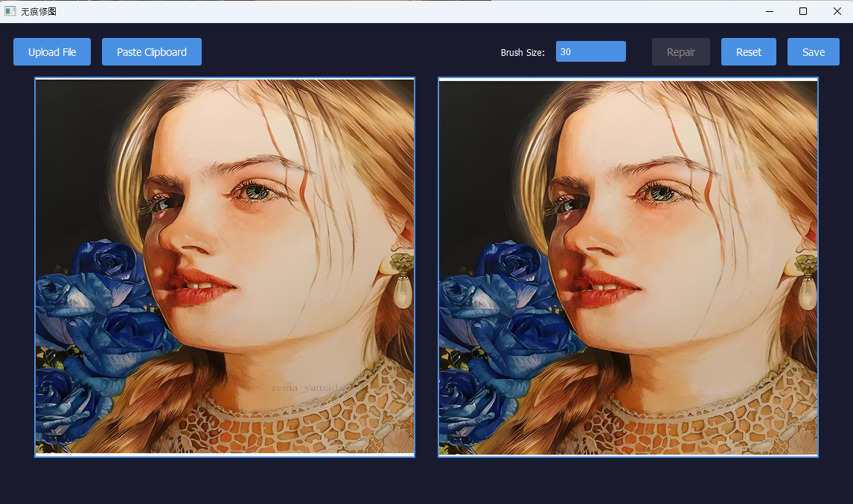Click the original image on the left
Viewport: 853px width, 504px height.
point(225,267)
